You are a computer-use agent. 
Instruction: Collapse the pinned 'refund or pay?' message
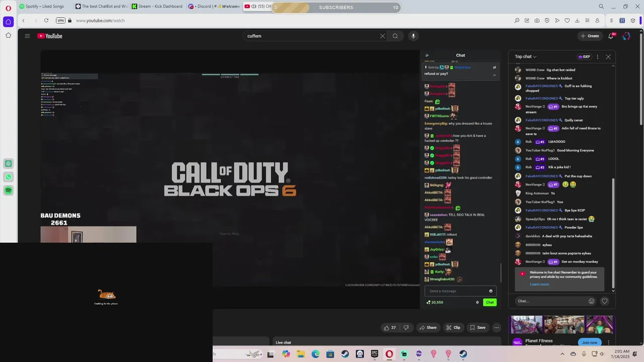[x=494, y=75]
